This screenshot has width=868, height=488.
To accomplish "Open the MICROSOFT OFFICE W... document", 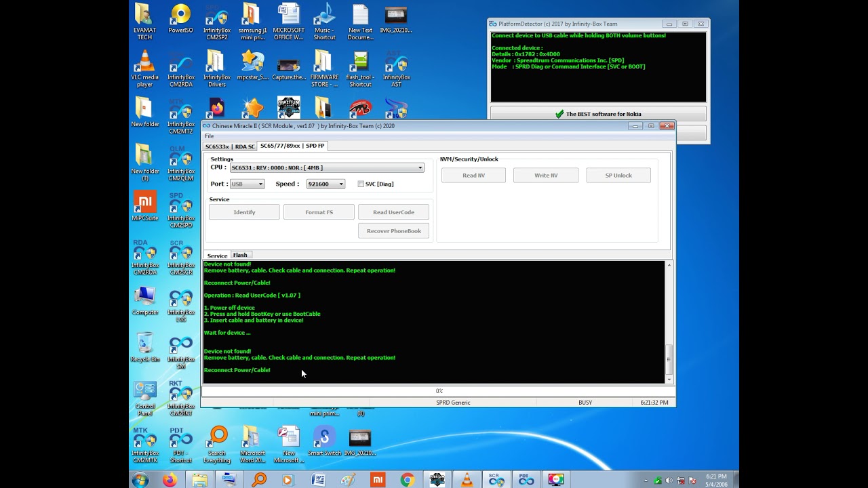I will [289, 20].
